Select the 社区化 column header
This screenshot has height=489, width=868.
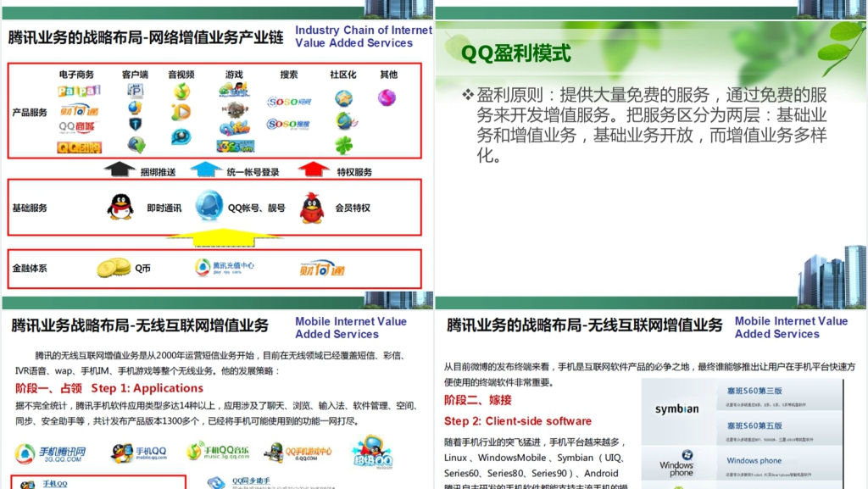(x=343, y=75)
